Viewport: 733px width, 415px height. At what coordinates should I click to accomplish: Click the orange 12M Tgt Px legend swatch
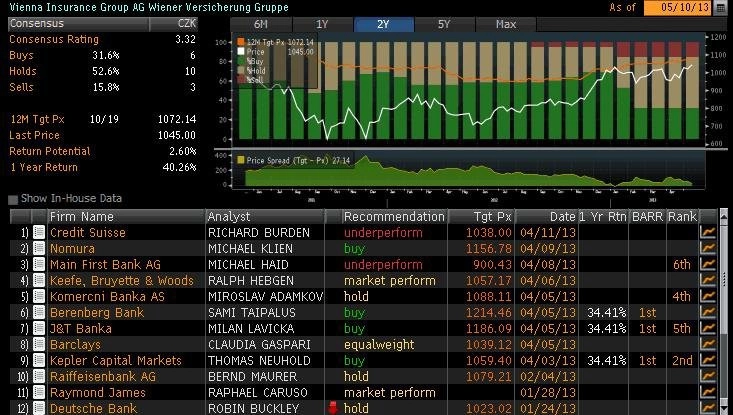(x=241, y=42)
